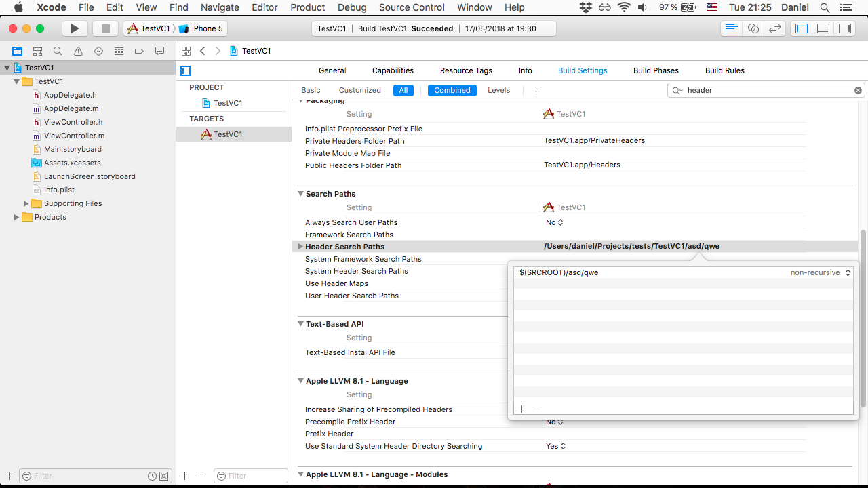This screenshot has width=868, height=488.
Task: Open ViewController.m in the navigator
Action: pos(74,136)
